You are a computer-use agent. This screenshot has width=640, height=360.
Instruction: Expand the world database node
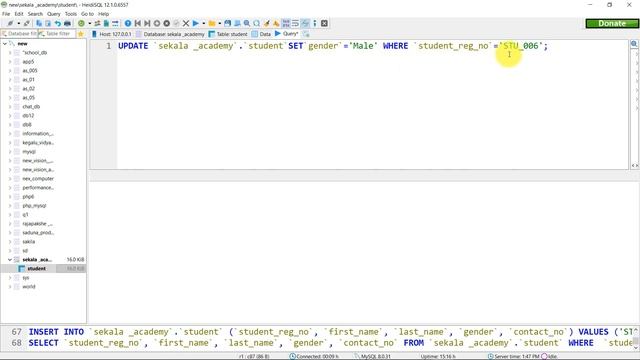click(10, 287)
